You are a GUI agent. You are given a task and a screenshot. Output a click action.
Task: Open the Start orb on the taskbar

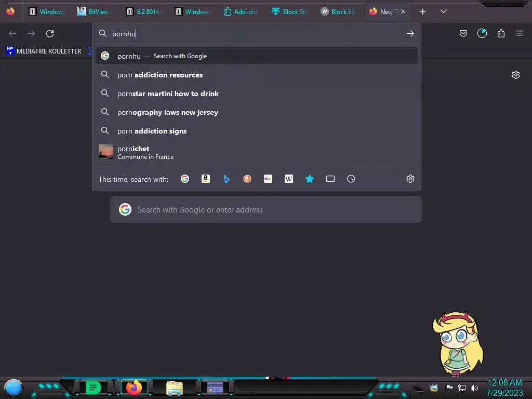[x=14, y=388]
